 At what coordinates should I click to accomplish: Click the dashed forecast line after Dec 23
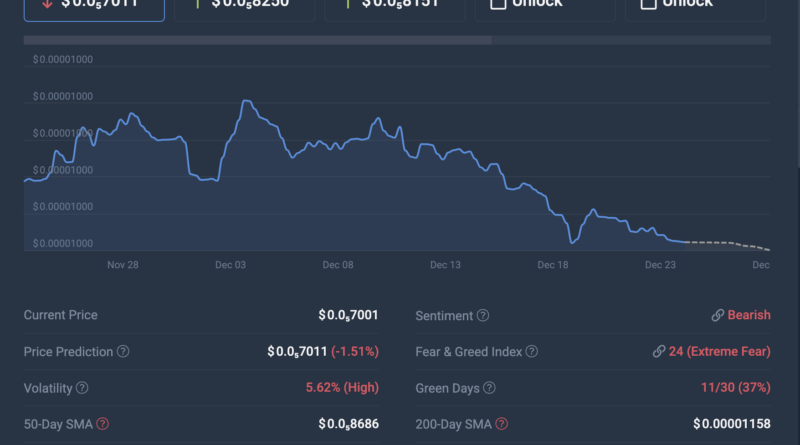(725, 244)
